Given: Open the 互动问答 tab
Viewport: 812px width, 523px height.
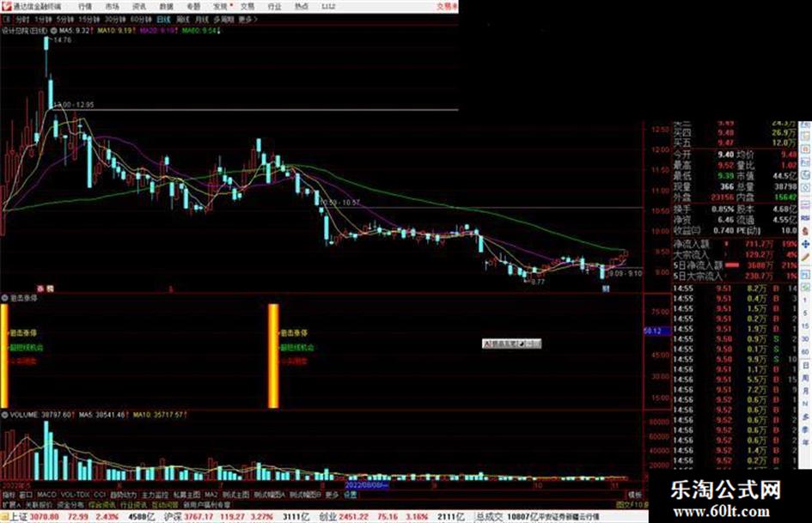Looking at the screenshot, I should click(165, 504).
